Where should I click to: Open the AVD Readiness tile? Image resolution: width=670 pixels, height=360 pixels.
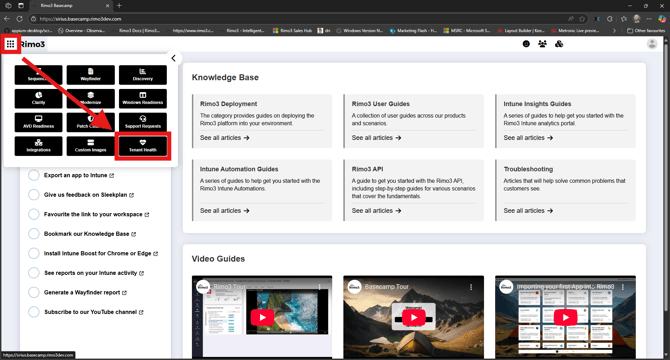coord(38,122)
